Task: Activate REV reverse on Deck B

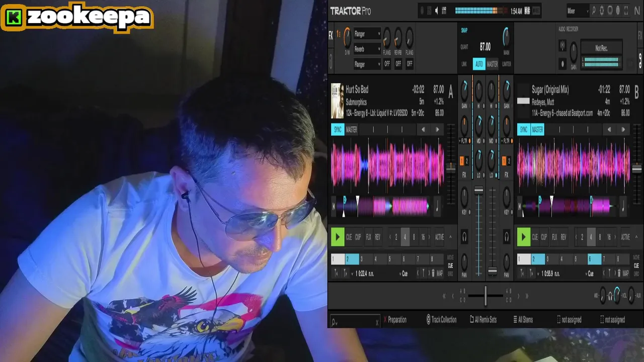Action: [563, 237]
